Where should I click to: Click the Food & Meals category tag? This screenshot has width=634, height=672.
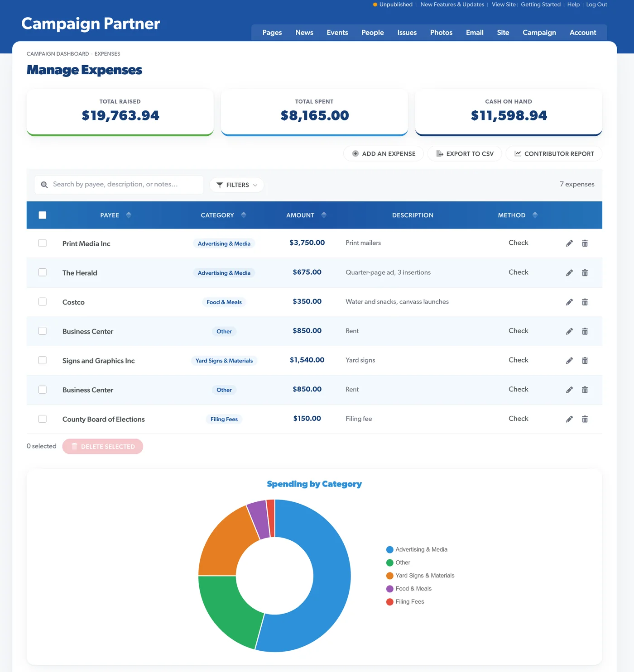pyautogui.click(x=224, y=302)
